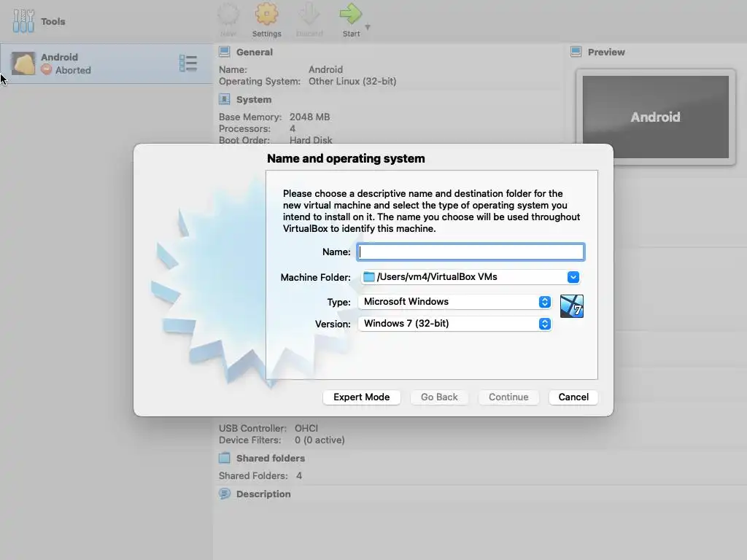Click the Tools label in sidebar
This screenshot has width=747, height=560.
coord(53,21)
